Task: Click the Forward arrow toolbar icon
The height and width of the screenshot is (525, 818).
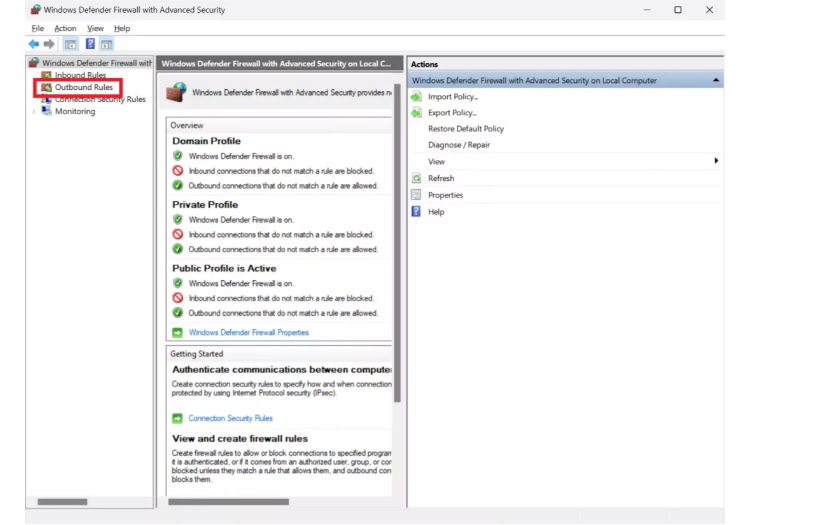Action: [49, 44]
